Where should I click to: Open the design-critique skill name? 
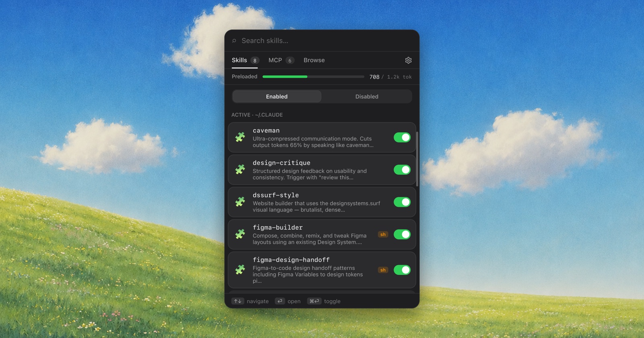tap(281, 163)
